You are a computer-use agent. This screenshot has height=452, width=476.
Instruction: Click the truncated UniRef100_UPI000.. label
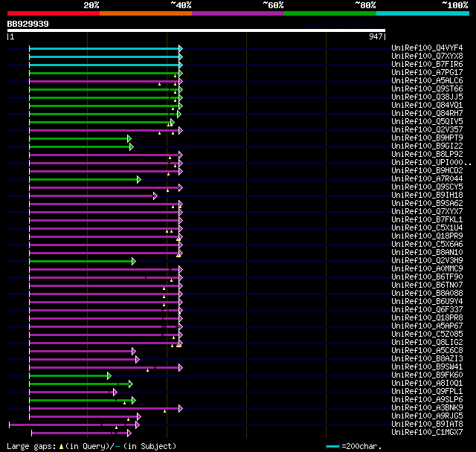coord(431,163)
